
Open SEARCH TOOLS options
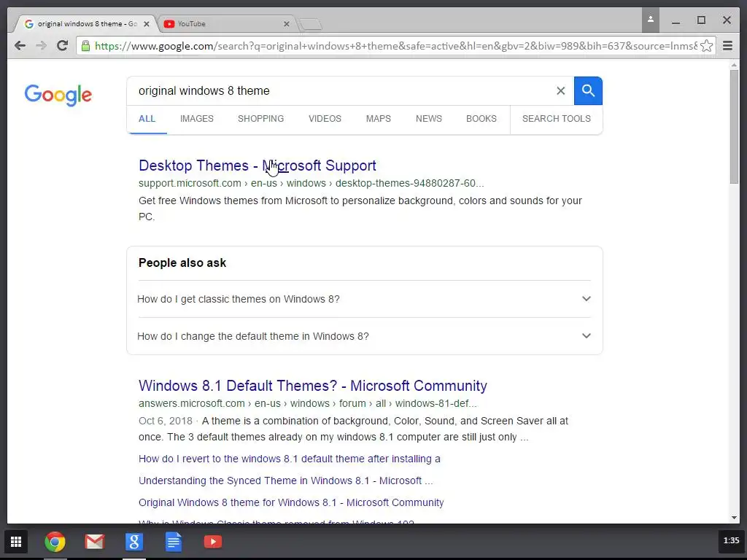pyautogui.click(x=556, y=119)
